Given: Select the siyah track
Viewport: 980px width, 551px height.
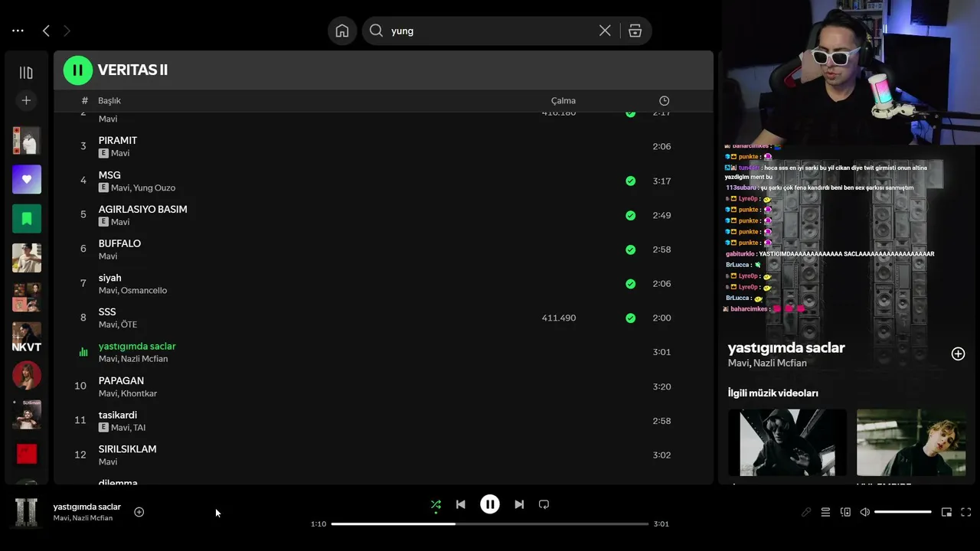Looking at the screenshot, I should pos(110,278).
